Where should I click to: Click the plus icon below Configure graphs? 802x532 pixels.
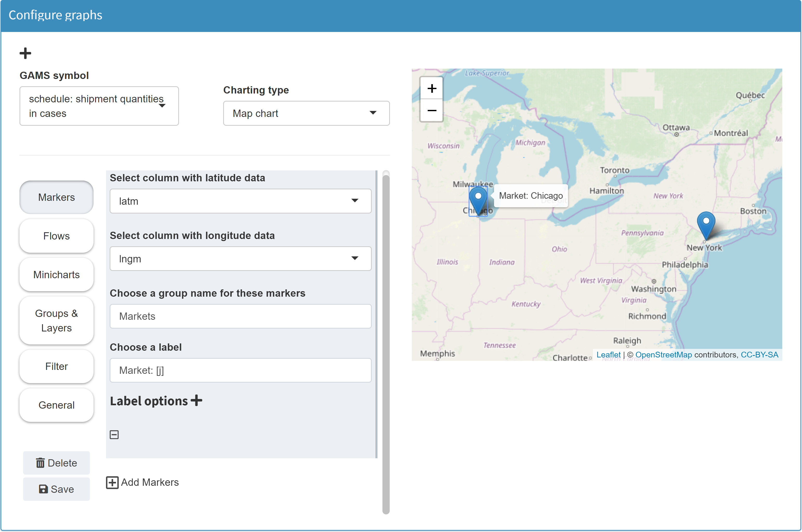[25, 53]
